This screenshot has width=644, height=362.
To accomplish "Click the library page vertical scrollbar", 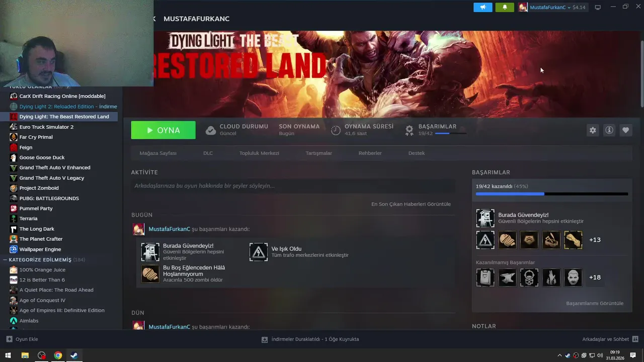I will point(641,73).
